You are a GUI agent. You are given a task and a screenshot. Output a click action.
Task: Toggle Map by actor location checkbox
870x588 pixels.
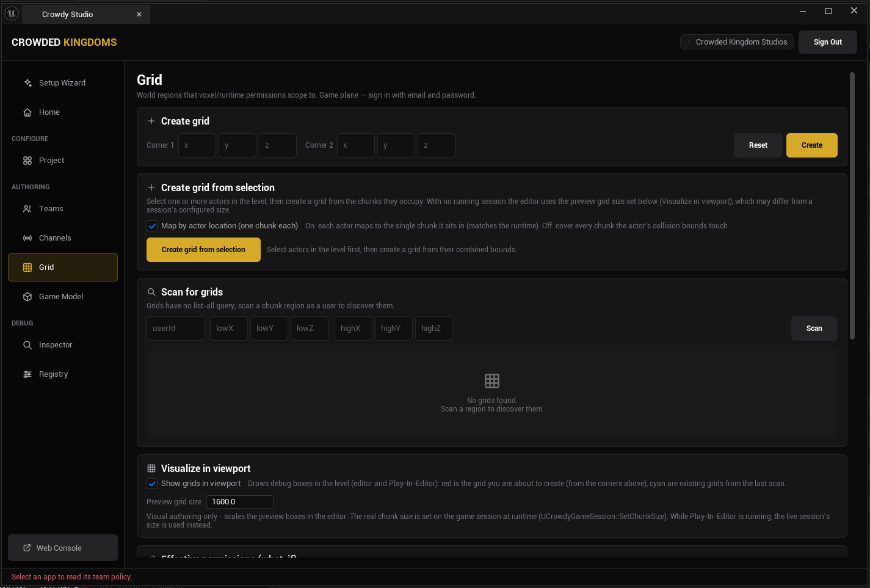tap(152, 226)
